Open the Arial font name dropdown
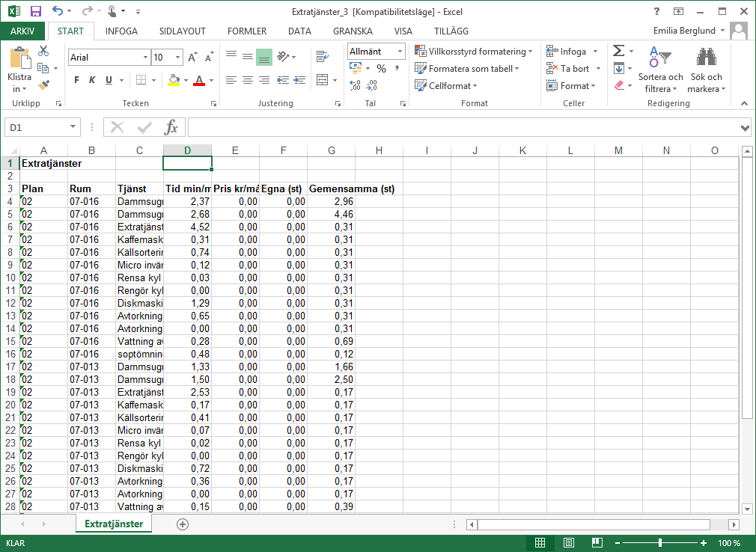 coord(145,58)
